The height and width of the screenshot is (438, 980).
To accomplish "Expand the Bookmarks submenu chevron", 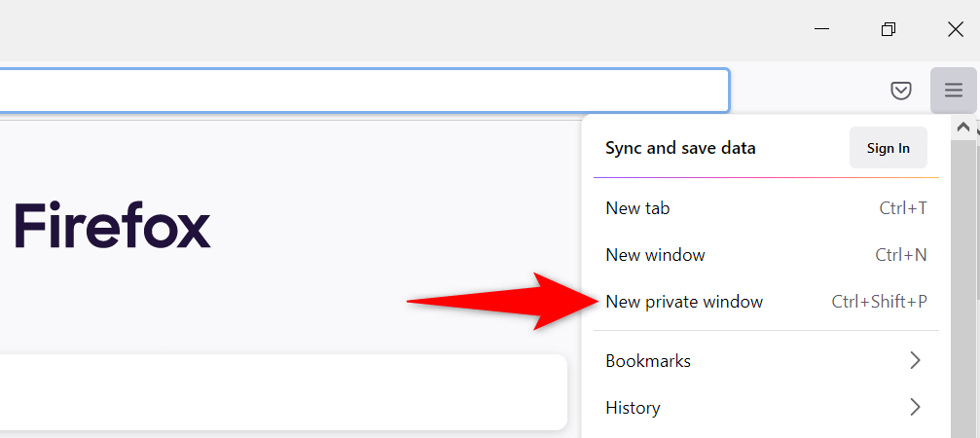I will pos(914,360).
